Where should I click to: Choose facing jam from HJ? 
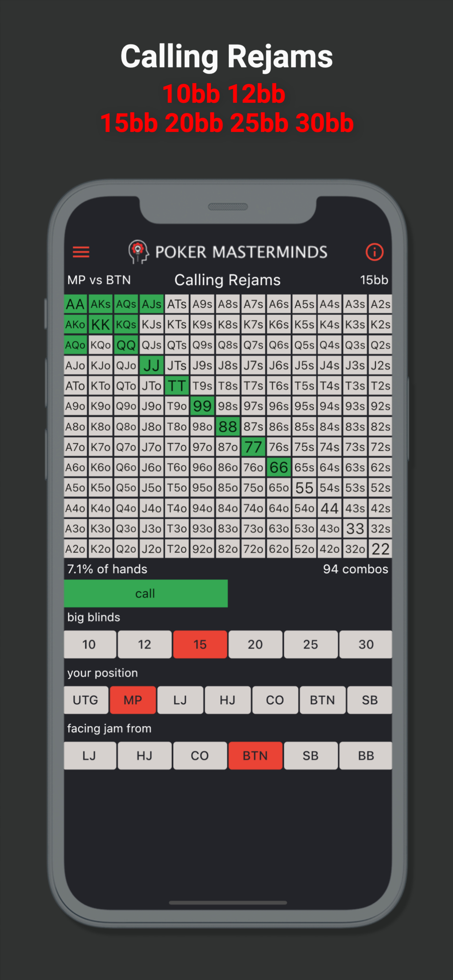[x=144, y=755]
